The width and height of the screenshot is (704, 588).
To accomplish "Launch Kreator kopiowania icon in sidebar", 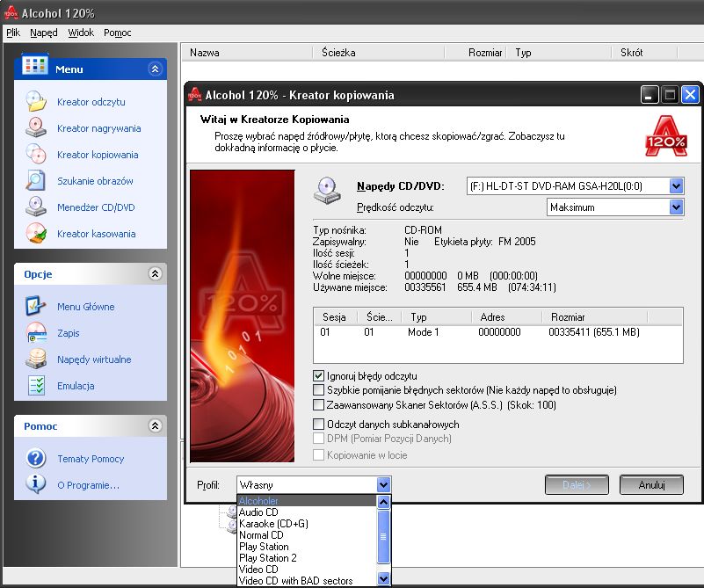I will pyautogui.click(x=36, y=154).
